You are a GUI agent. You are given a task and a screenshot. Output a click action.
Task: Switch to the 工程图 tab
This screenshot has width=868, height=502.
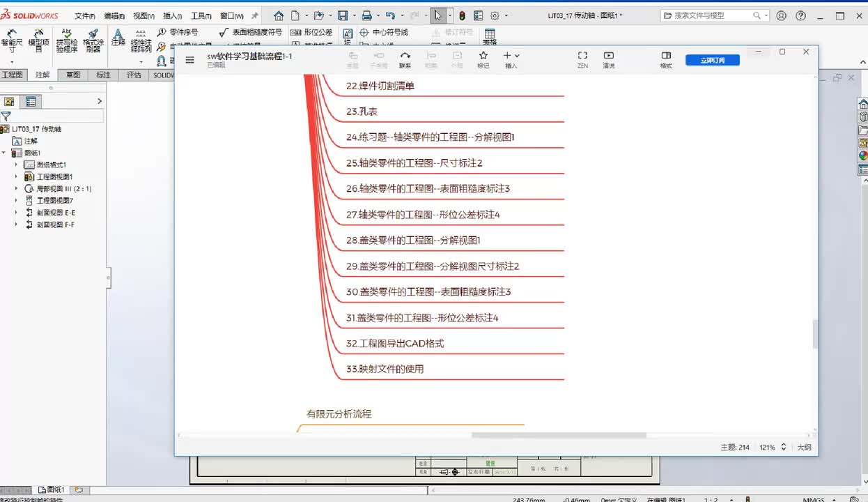(13, 75)
